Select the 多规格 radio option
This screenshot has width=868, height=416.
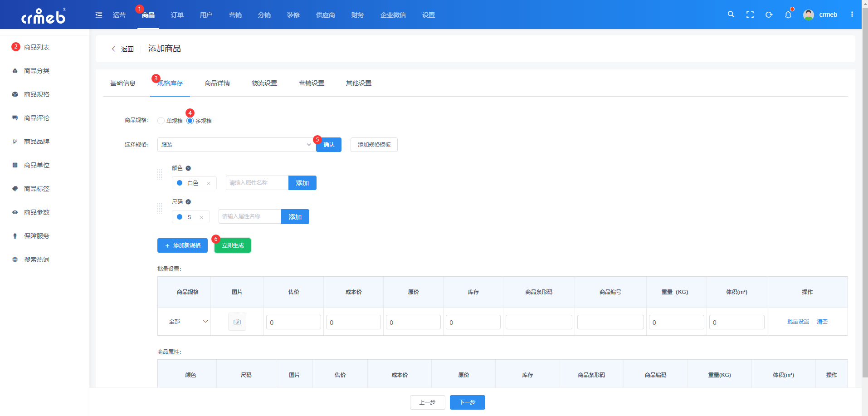point(190,121)
